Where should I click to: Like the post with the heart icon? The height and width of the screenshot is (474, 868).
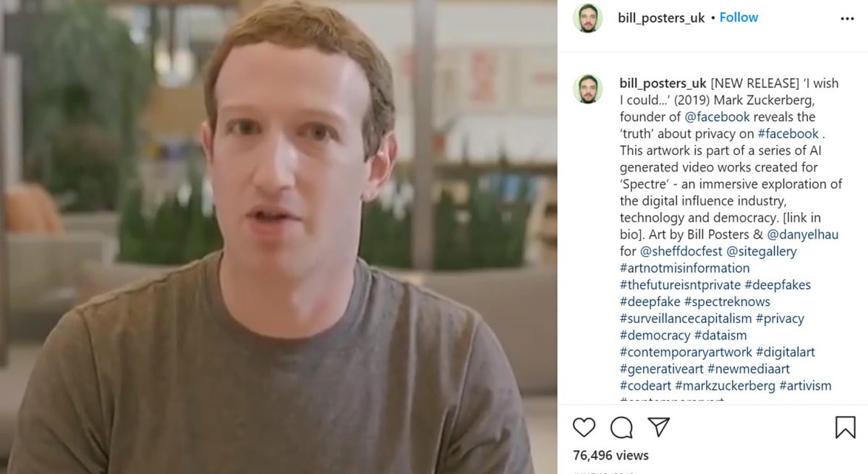pyautogui.click(x=584, y=428)
